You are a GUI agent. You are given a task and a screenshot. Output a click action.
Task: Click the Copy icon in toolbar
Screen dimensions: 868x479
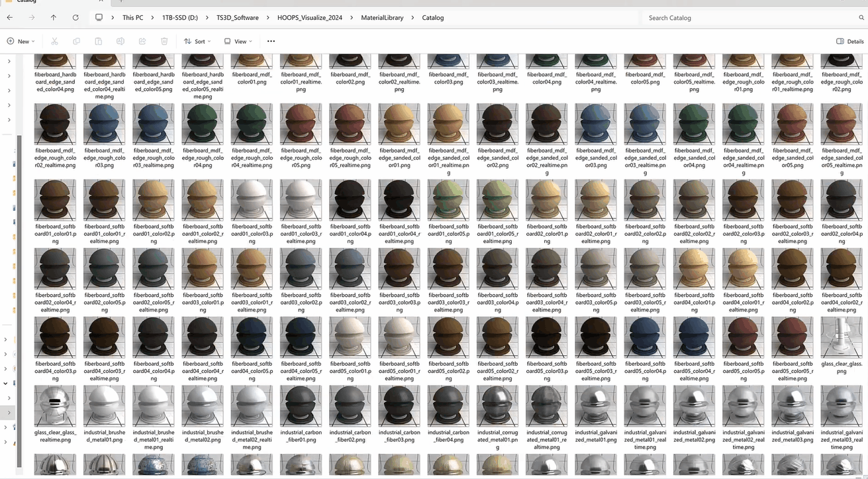click(x=76, y=41)
